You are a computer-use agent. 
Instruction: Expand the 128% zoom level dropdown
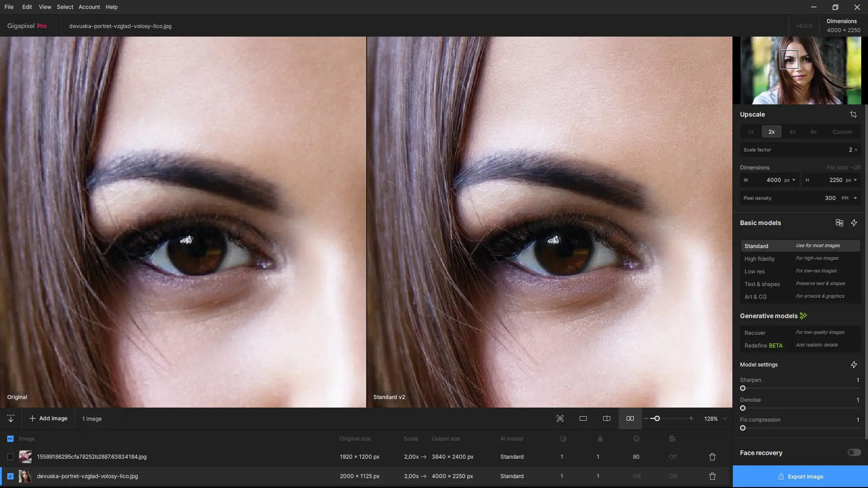pos(725,418)
